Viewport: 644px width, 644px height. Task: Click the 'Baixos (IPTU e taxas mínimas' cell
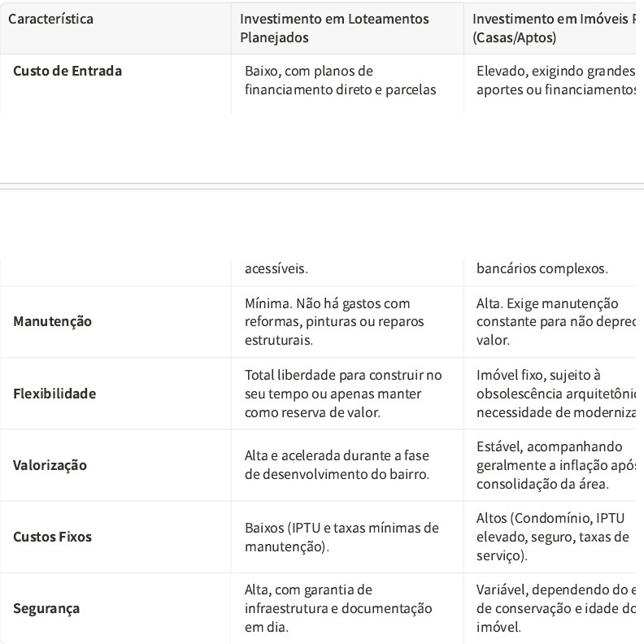click(x=342, y=537)
